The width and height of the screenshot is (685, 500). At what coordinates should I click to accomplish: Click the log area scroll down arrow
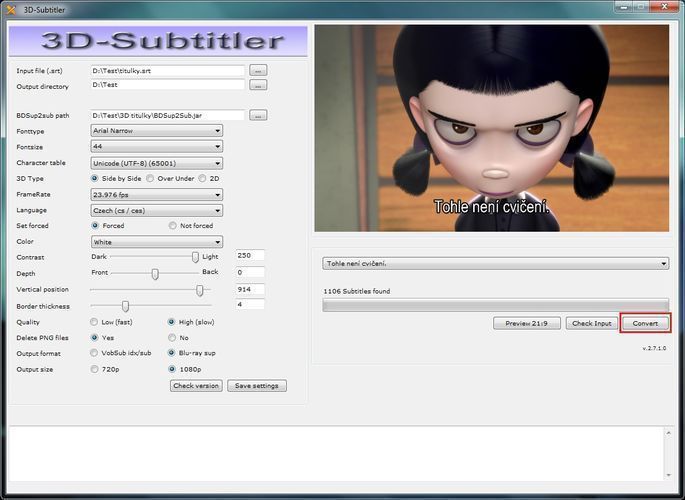click(x=668, y=475)
